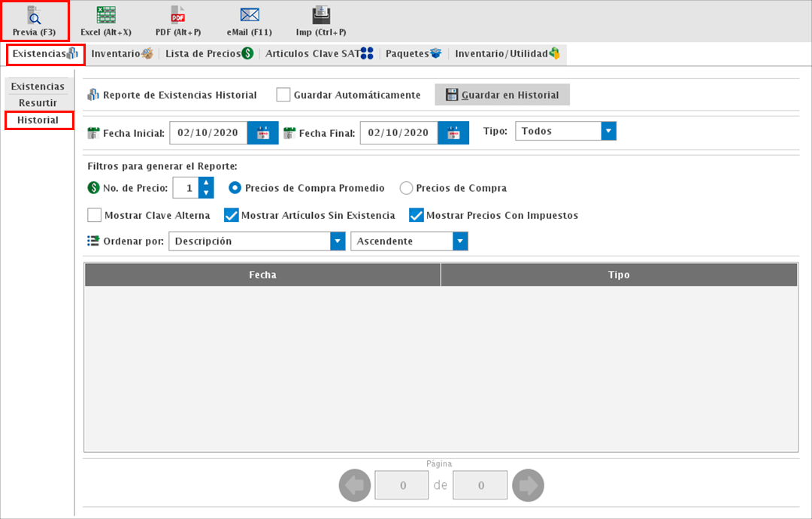The width and height of the screenshot is (812, 519).
Task: Increase No. de Precio with up arrow
Action: 206,183
